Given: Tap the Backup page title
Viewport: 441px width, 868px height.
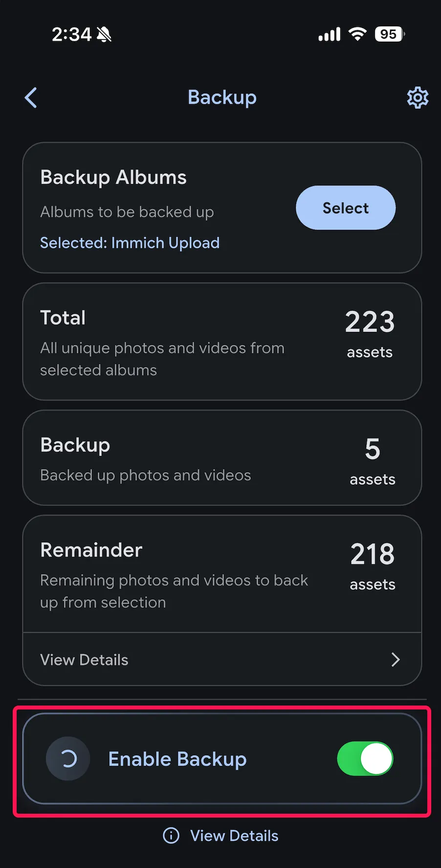Looking at the screenshot, I should pyautogui.click(x=222, y=97).
